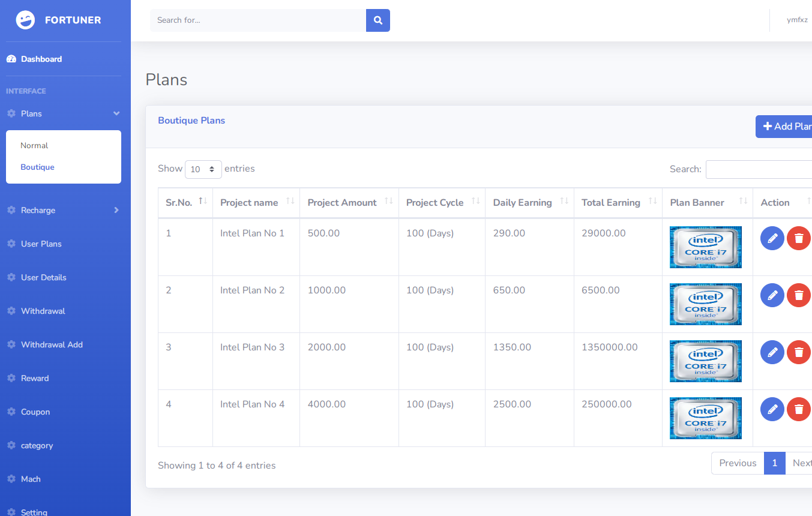Delete Intel Plan No 2 using trash icon
This screenshot has height=516, width=812.
(798, 295)
